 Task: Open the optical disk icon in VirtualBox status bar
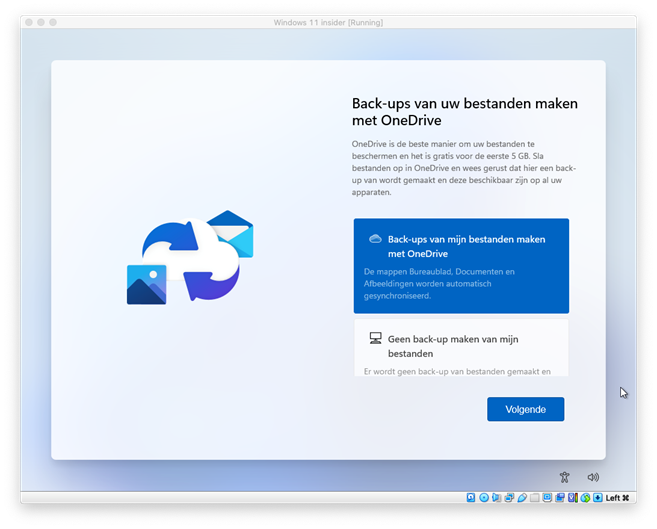[484, 498]
